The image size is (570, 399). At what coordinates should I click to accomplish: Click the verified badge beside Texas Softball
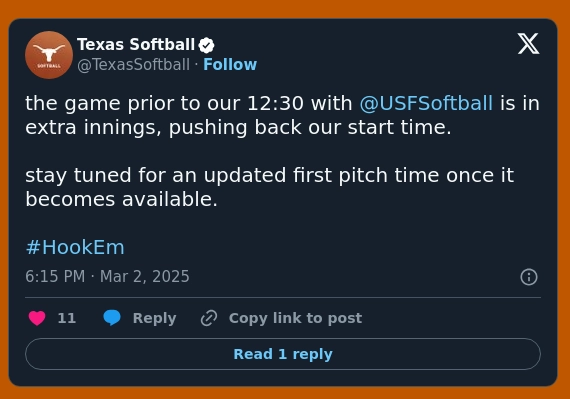tap(206, 45)
